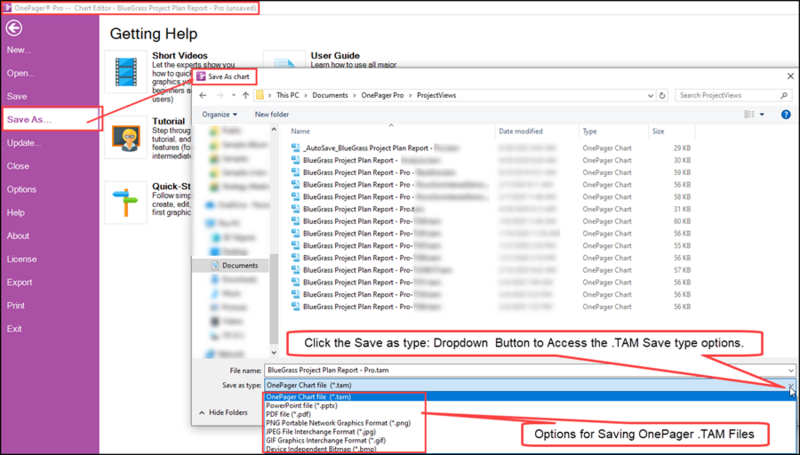Viewport: 800px width, 455px height.
Task: Click the navigation pane scroll down arrow
Action: [274, 352]
